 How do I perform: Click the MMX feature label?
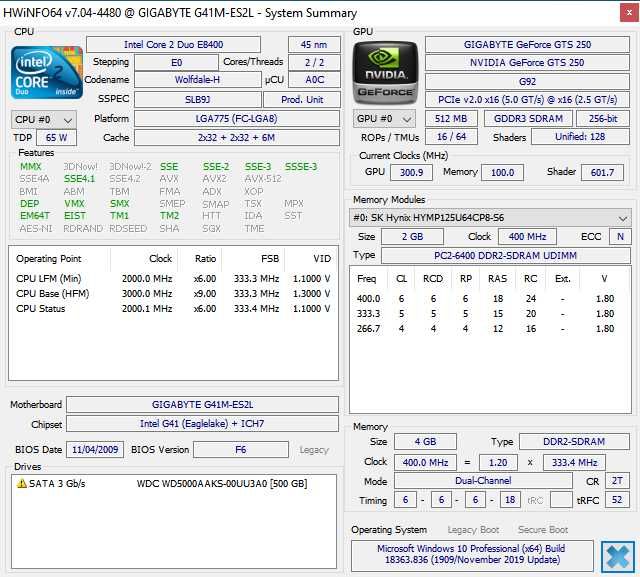coord(31,166)
